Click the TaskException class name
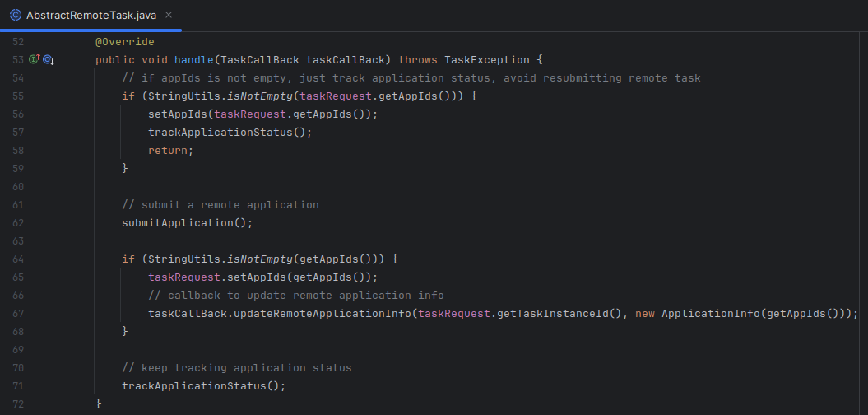This screenshot has width=868, height=415. [487, 60]
